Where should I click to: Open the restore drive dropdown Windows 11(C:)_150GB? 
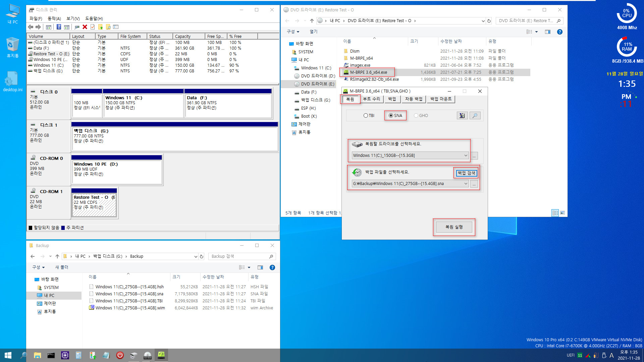click(x=410, y=156)
